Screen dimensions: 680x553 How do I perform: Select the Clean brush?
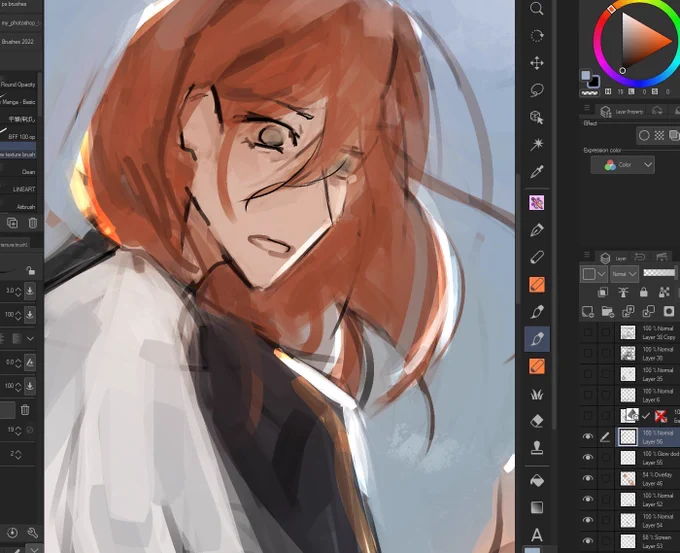18,172
